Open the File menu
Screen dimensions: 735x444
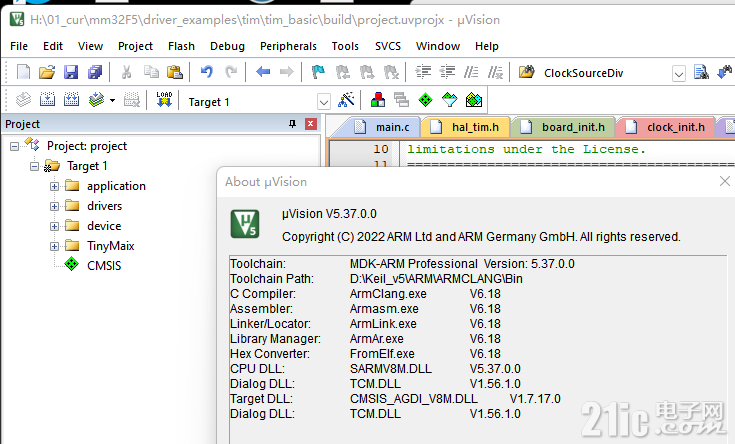[x=19, y=46]
